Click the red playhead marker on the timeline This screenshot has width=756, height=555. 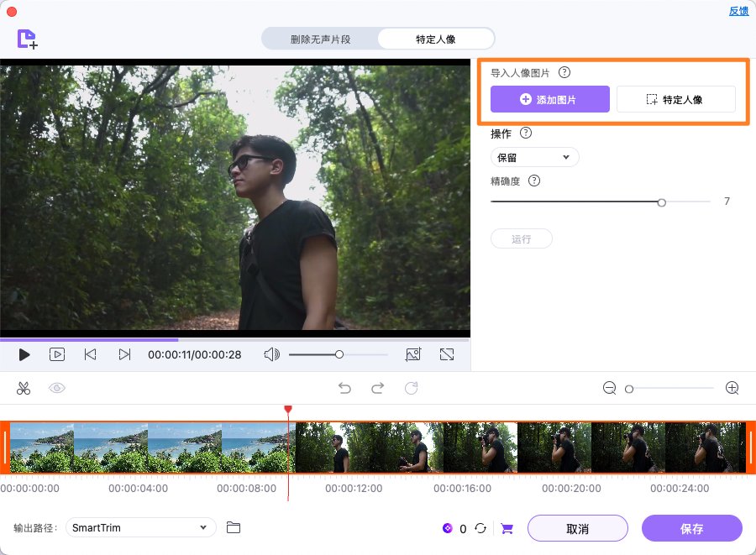tap(288, 410)
